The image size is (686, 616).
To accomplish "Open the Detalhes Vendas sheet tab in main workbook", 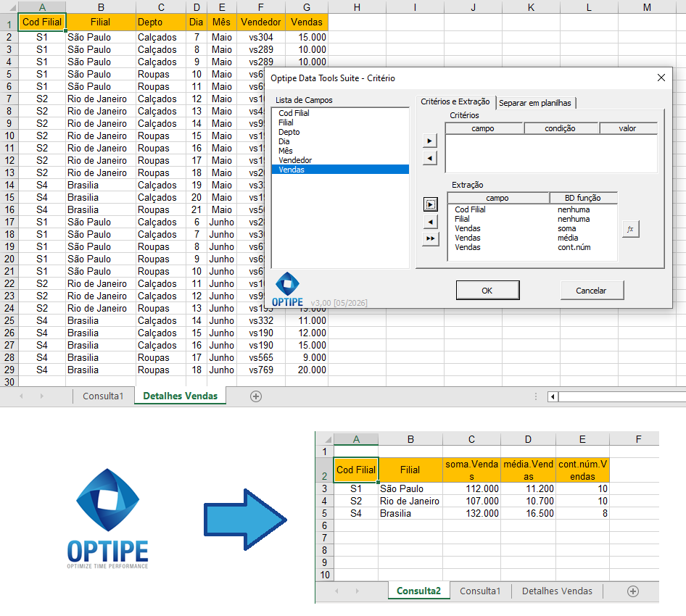I will click(x=181, y=396).
